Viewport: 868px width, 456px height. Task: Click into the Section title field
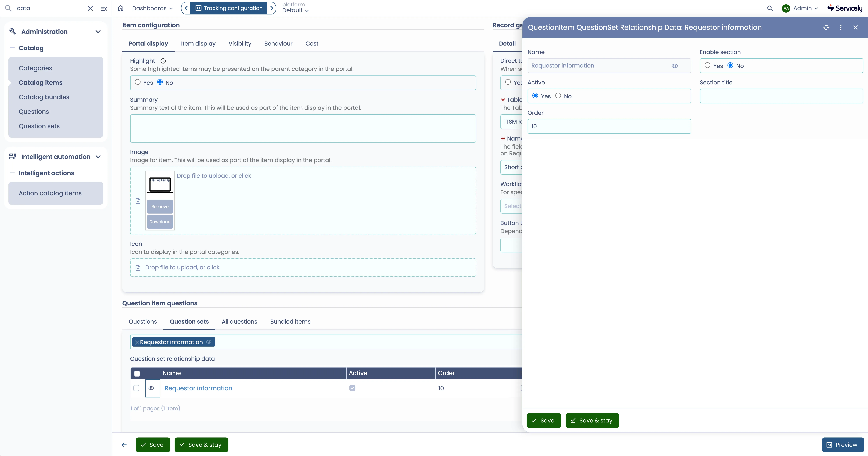781,96
